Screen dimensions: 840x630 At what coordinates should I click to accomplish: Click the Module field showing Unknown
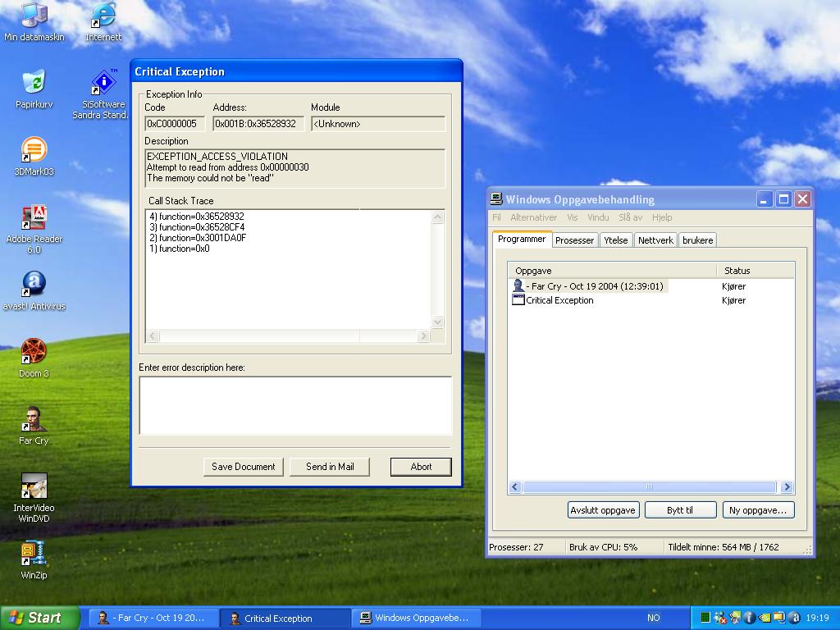point(377,124)
